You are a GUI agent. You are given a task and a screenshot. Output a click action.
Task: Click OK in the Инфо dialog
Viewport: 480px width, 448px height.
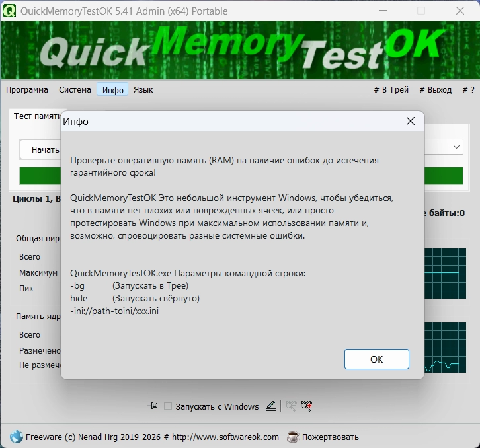[377, 359]
